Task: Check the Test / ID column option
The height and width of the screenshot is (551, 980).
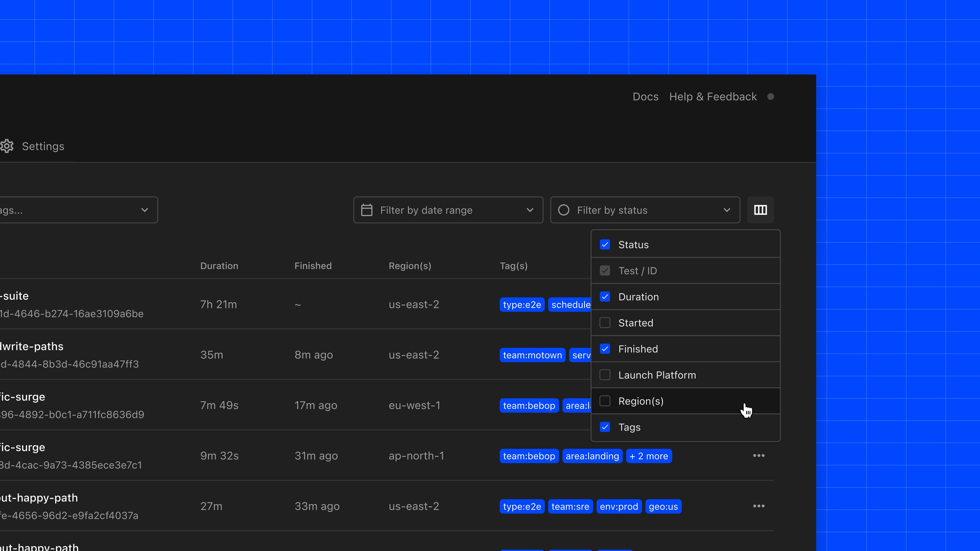Action: 605,270
